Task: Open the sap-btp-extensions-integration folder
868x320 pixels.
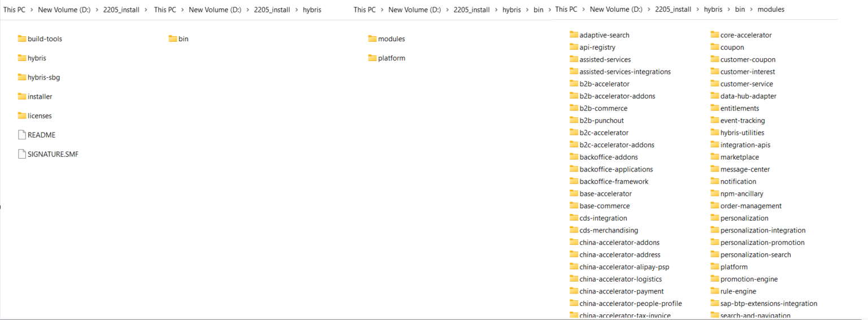Action: (x=768, y=304)
